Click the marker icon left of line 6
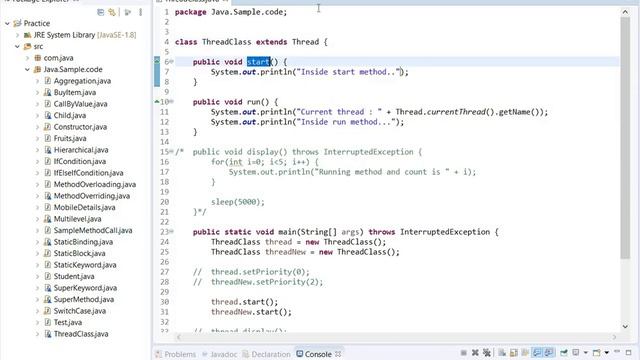This screenshot has width=640, height=360. click(x=157, y=60)
